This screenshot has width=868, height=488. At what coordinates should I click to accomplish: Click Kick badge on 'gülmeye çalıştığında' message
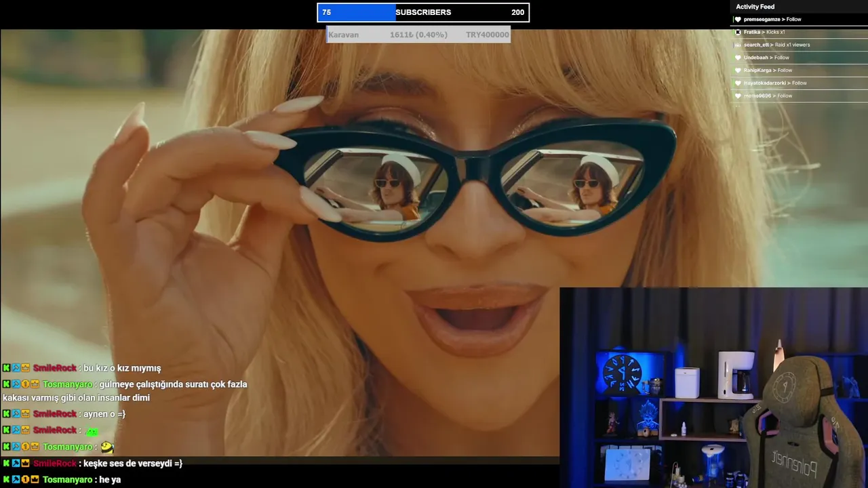pyautogui.click(x=6, y=384)
